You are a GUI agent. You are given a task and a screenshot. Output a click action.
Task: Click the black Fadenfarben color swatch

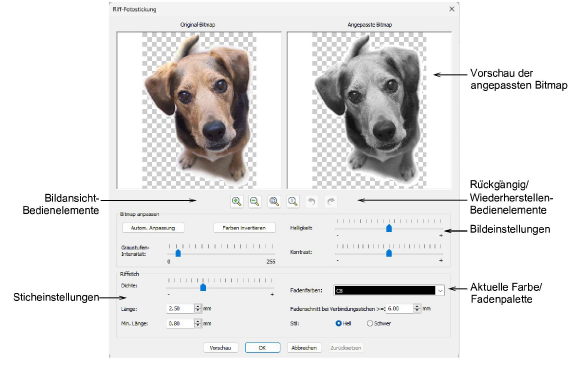tap(385, 291)
